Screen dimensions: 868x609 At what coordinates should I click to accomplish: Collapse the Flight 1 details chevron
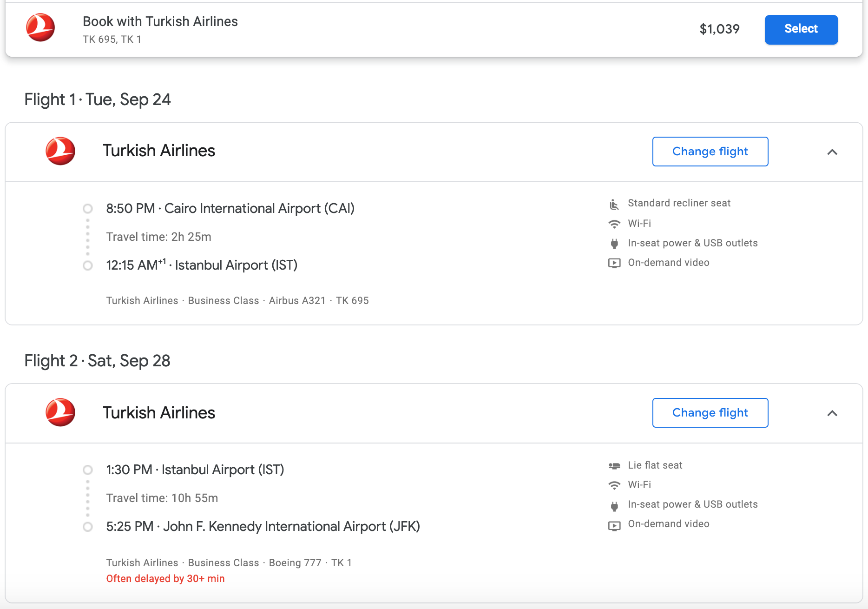pyautogui.click(x=832, y=152)
